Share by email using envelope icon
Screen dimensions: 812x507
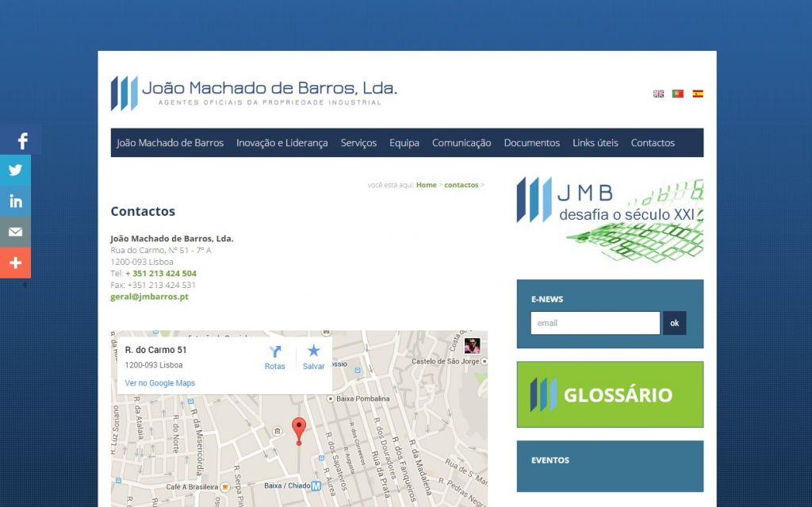(x=16, y=232)
